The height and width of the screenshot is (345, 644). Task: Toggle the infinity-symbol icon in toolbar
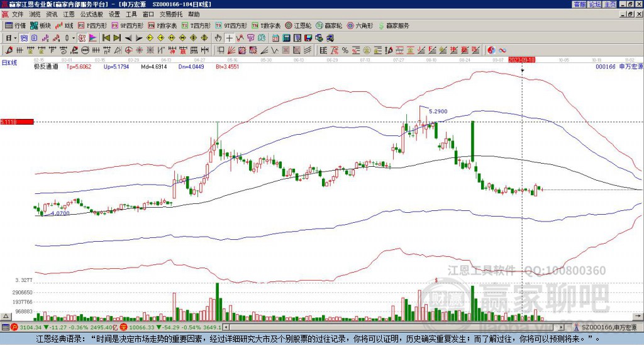tap(502, 50)
